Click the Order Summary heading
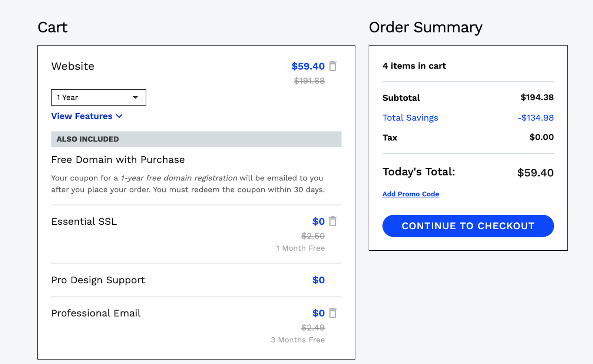This screenshot has height=364, width=593. [425, 27]
